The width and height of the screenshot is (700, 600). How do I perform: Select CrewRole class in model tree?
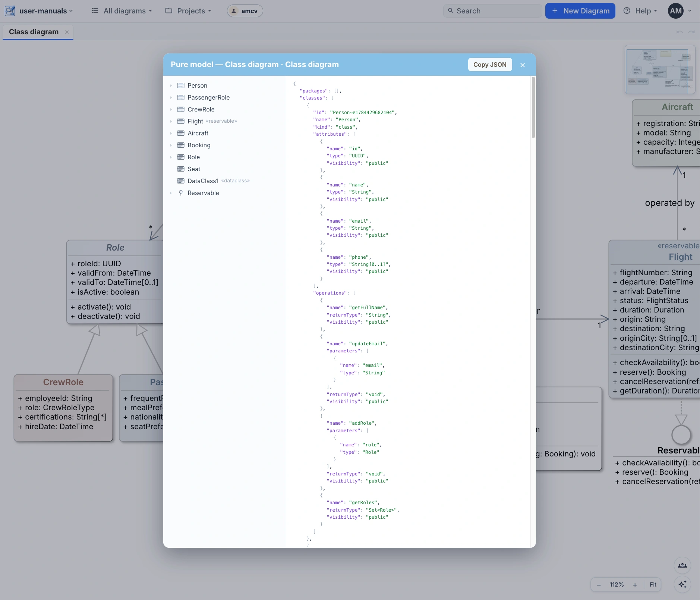click(x=201, y=109)
